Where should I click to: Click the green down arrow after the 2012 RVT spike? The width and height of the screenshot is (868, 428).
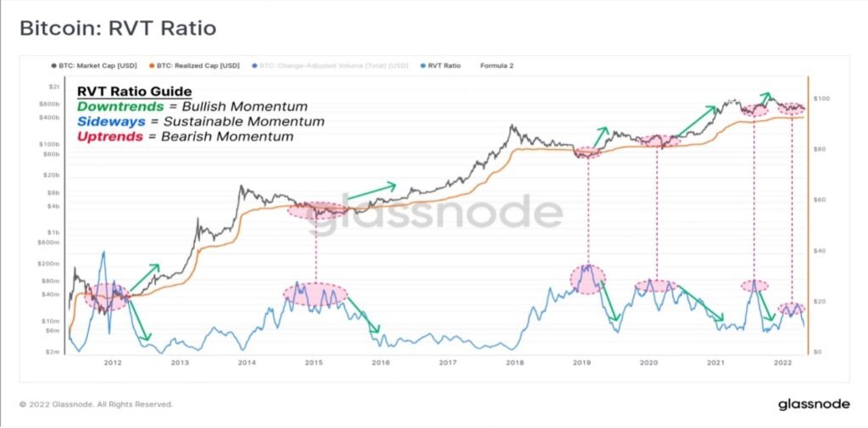139,320
